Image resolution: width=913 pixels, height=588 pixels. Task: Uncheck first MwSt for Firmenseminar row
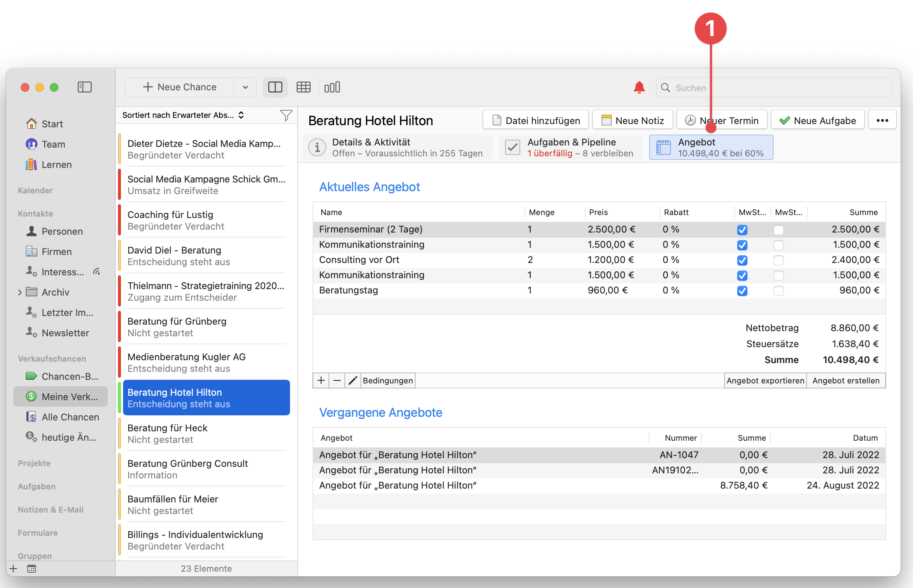point(742,230)
